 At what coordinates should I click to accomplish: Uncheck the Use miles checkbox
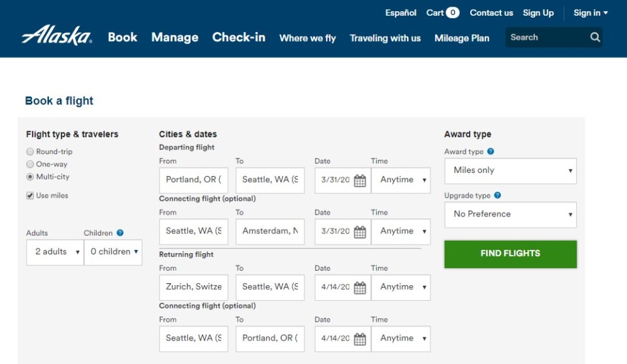[30, 196]
